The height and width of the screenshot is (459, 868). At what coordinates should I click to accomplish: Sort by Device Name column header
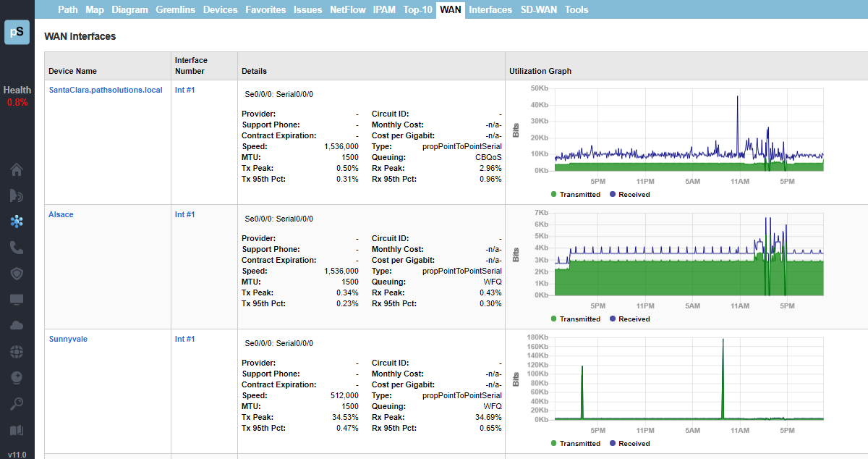pos(72,71)
